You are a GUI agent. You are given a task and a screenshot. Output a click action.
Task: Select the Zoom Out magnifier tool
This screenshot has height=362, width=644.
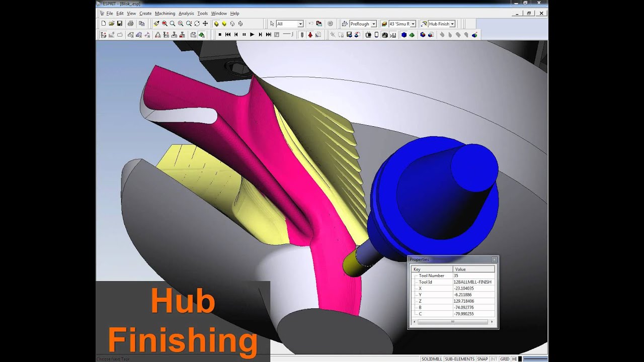(x=181, y=24)
